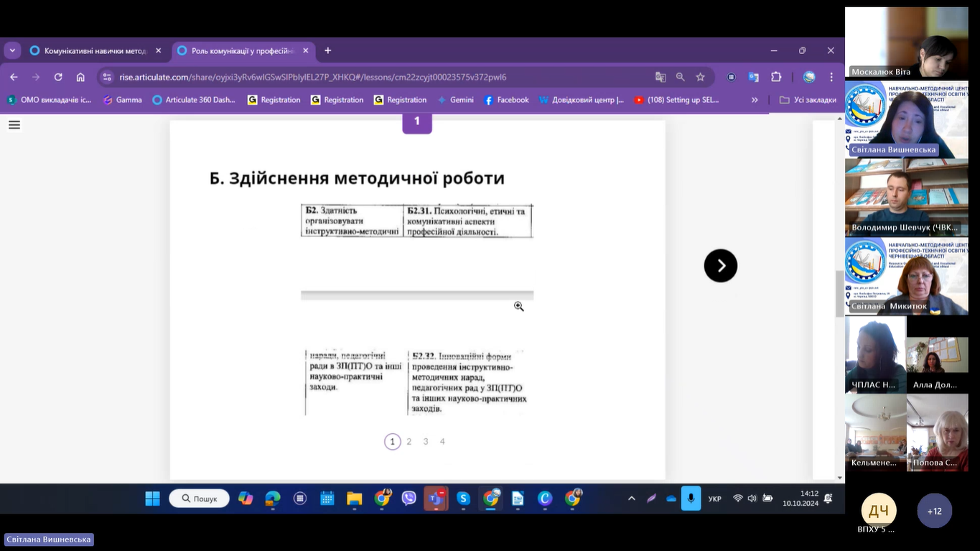Image resolution: width=980 pixels, height=551 pixels.
Task: Open the Gemini bookmark
Action: click(x=455, y=100)
